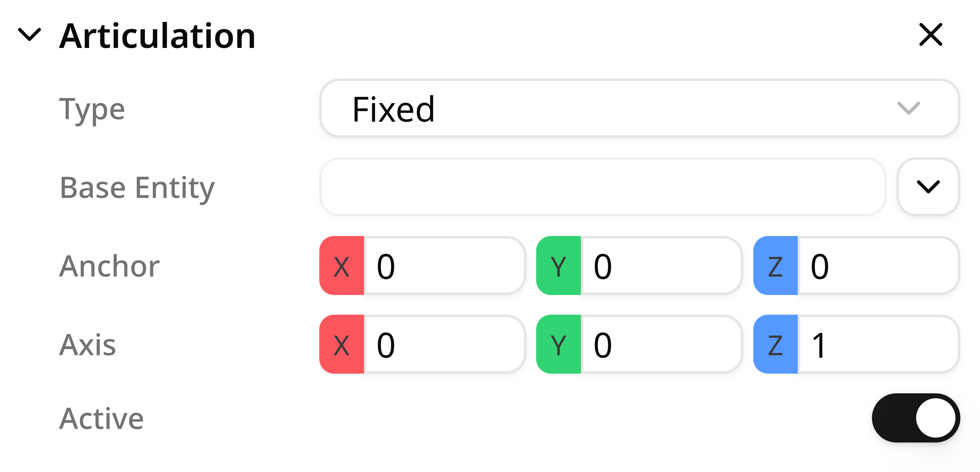Click the green Y label of Axis
This screenshot has height=472, width=980.
click(559, 344)
